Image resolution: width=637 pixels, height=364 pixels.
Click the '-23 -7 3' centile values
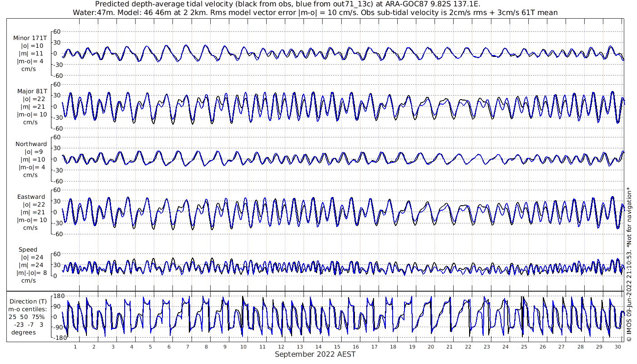pos(28,325)
